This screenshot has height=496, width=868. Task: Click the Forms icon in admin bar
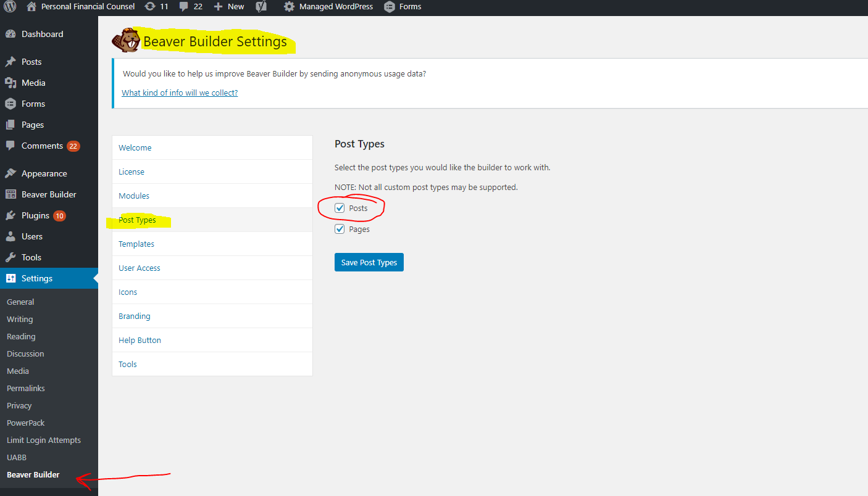click(389, 7)
